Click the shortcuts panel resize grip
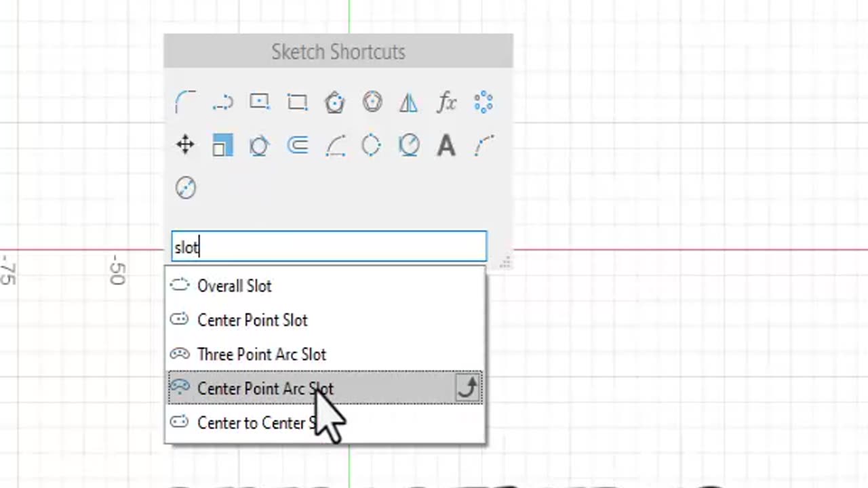This screenshot has width=868, height=488. 505,263
